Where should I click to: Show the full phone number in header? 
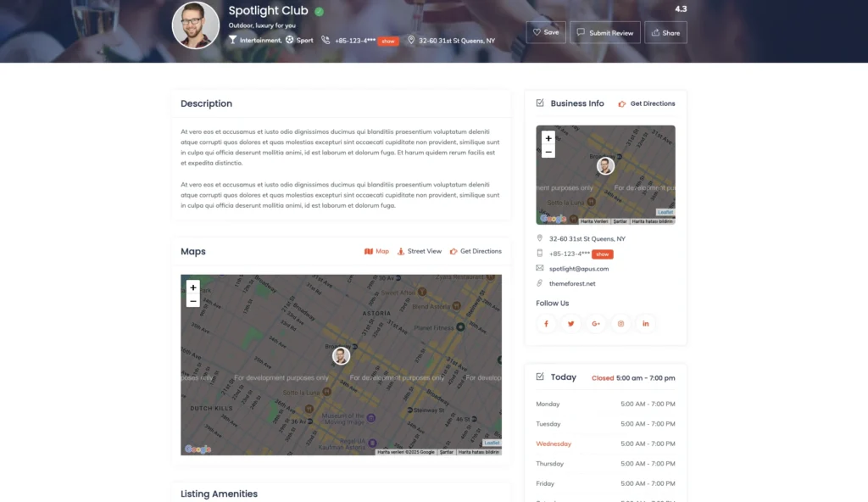[x=388, y=41]
